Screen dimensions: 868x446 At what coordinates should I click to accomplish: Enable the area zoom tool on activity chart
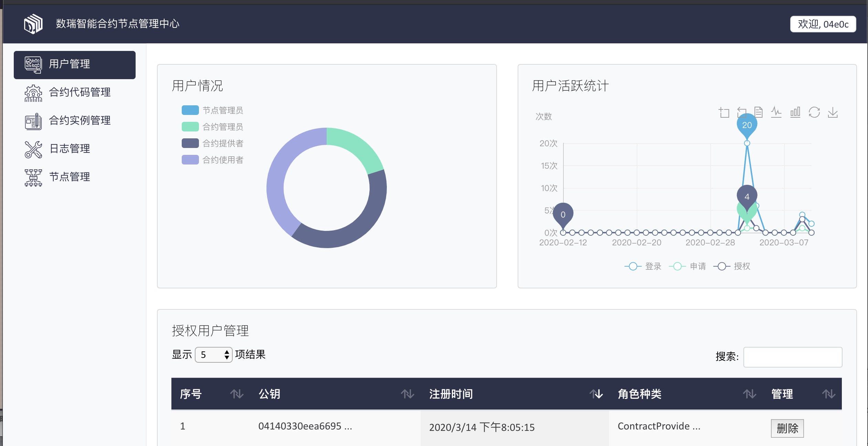(x=724, y=112)
